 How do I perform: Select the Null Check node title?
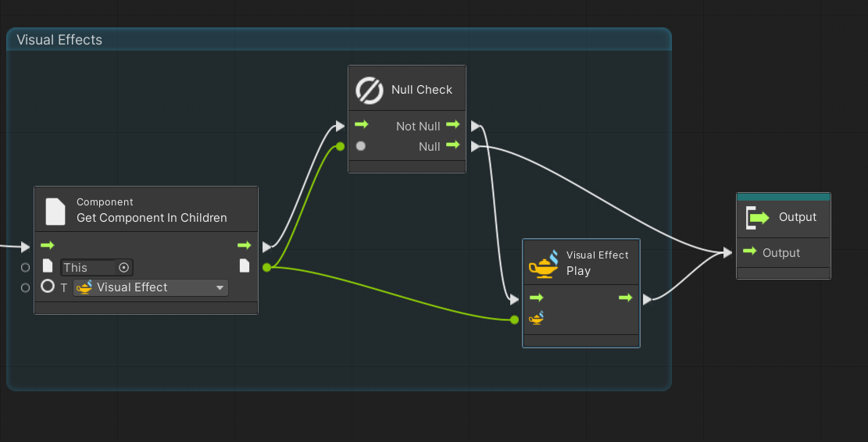pyautogui.click(x=422, y=90)
